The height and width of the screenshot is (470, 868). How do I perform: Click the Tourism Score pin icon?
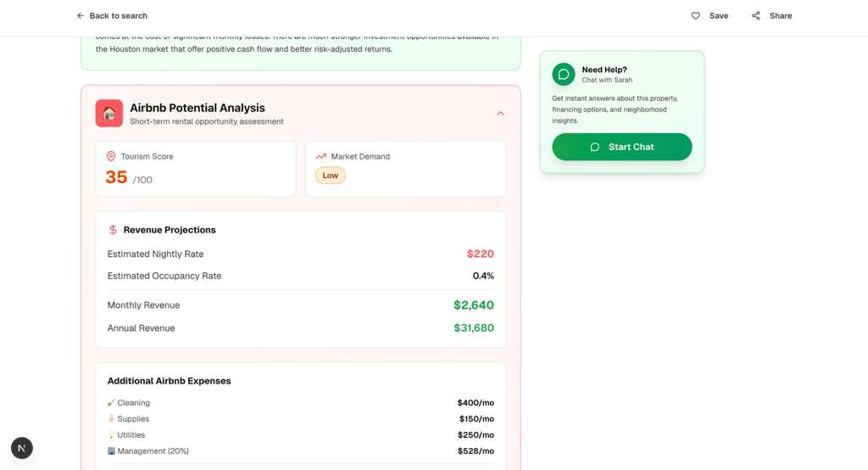point(111,157)
